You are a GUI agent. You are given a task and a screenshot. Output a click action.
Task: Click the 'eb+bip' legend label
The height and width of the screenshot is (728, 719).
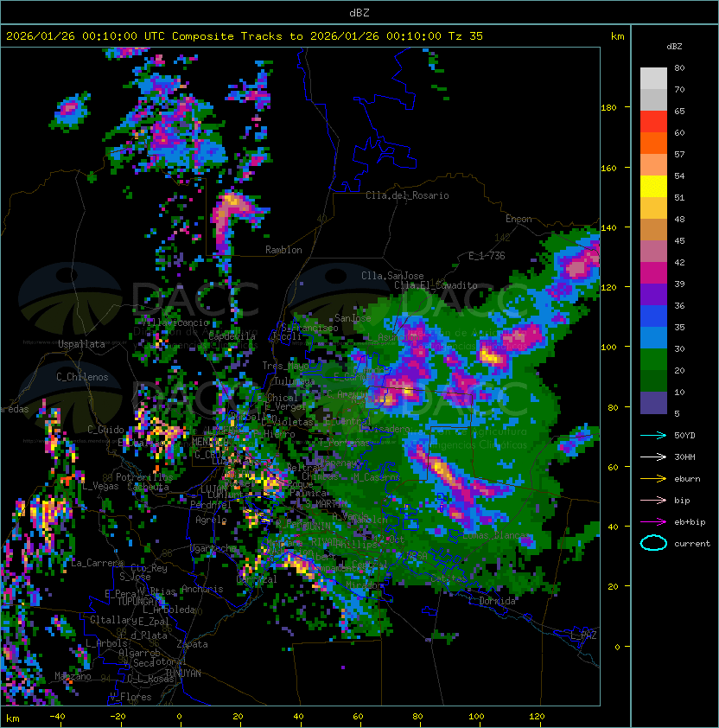click(690, 522)
